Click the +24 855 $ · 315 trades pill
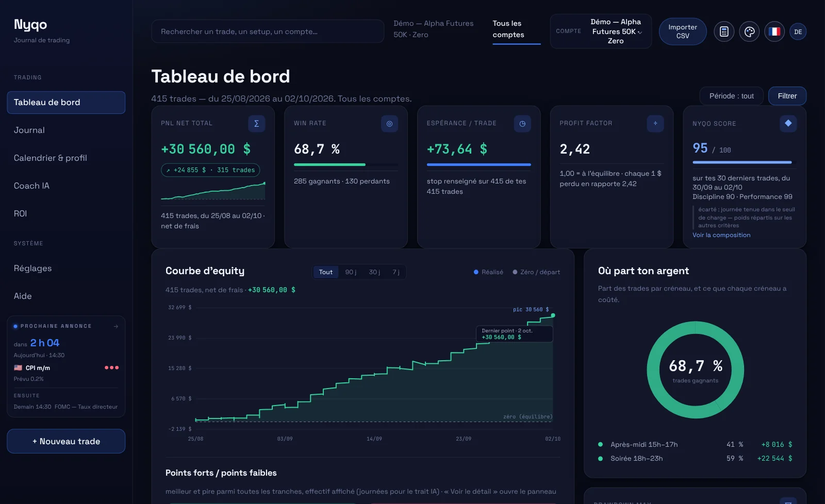The image size is (825, 504). tap(210, 170)
